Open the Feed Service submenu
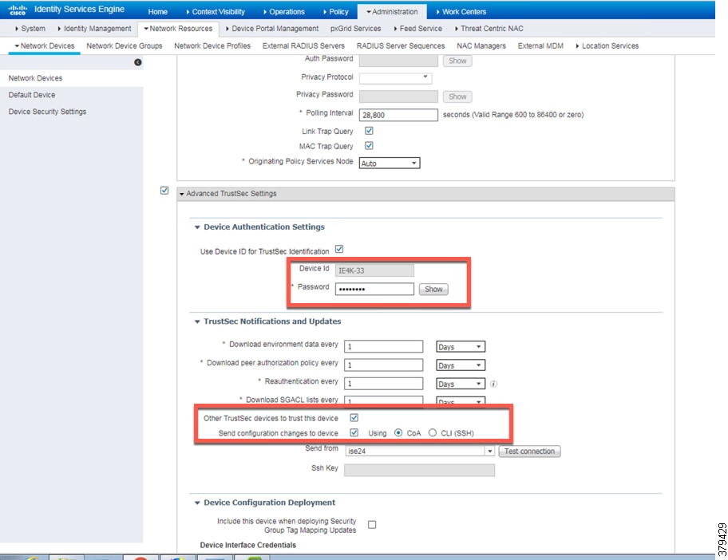This screenshot has width=728, height=560. [417, 28]
